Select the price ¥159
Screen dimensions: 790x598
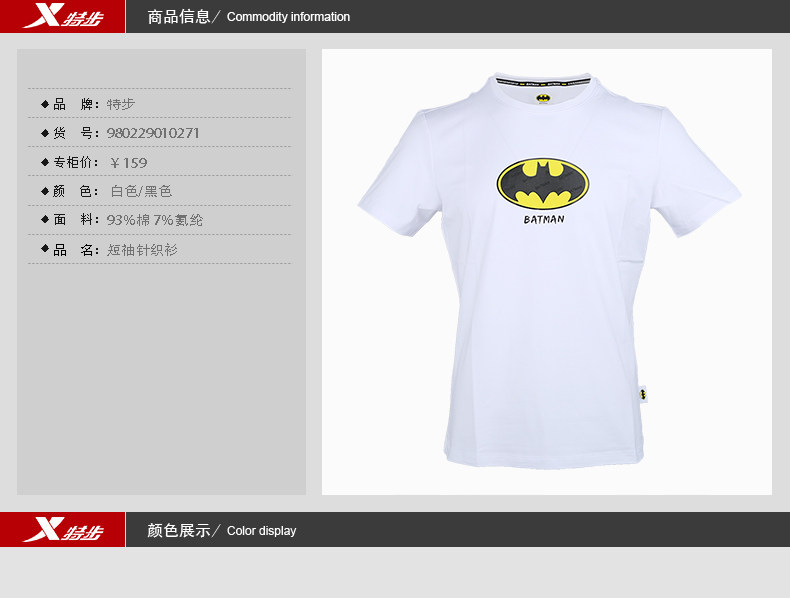pos(128,163)
